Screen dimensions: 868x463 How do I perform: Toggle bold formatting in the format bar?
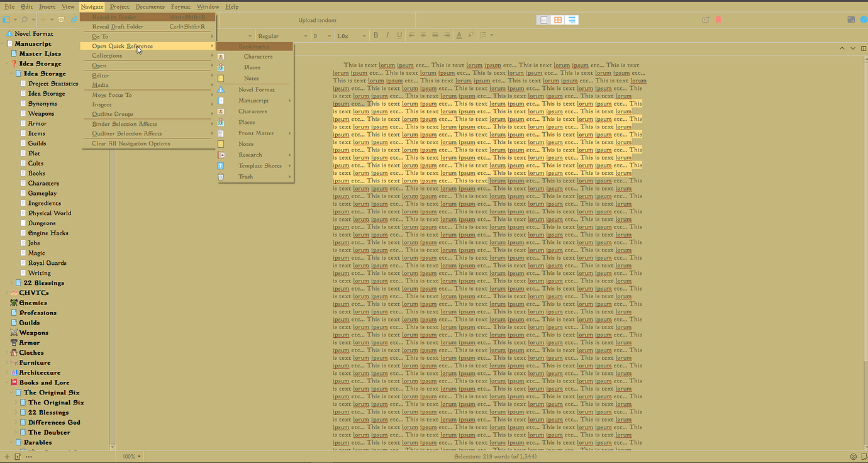click(x=376, y=35)
